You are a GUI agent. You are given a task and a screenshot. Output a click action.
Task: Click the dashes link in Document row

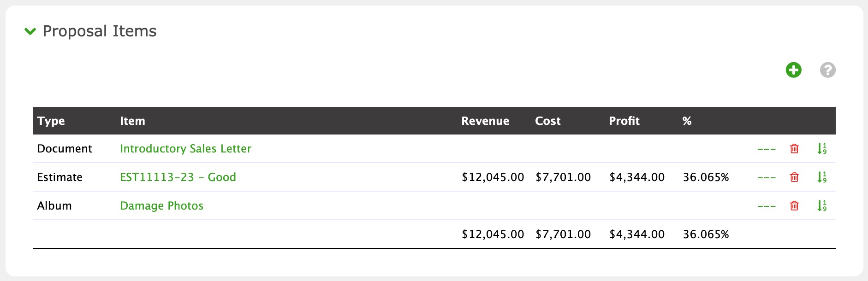[x=767, y=149]
